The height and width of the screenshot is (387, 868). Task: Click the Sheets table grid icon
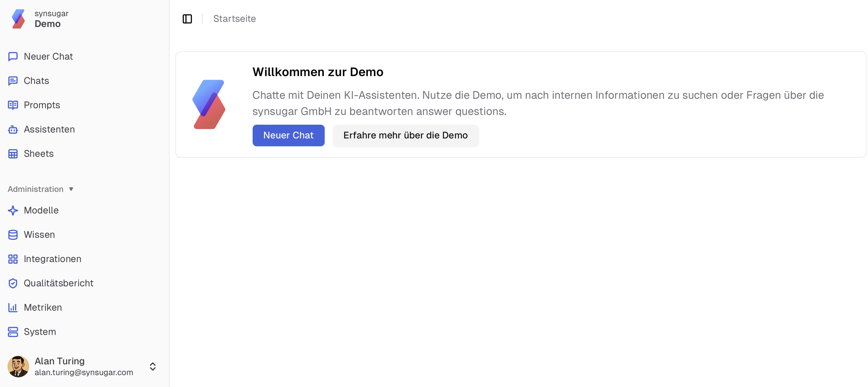pos(13,154)
